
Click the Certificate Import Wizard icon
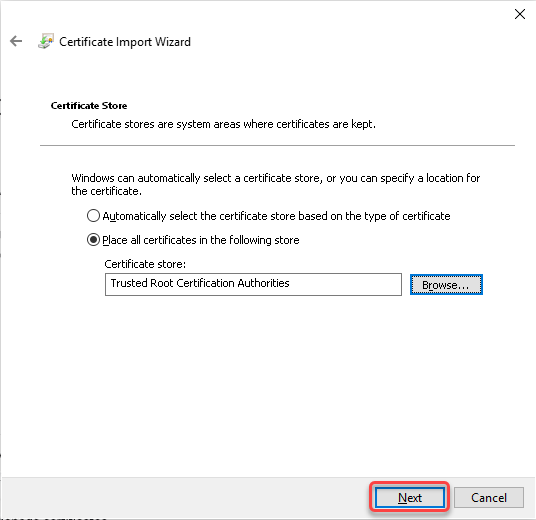(46, 41)
